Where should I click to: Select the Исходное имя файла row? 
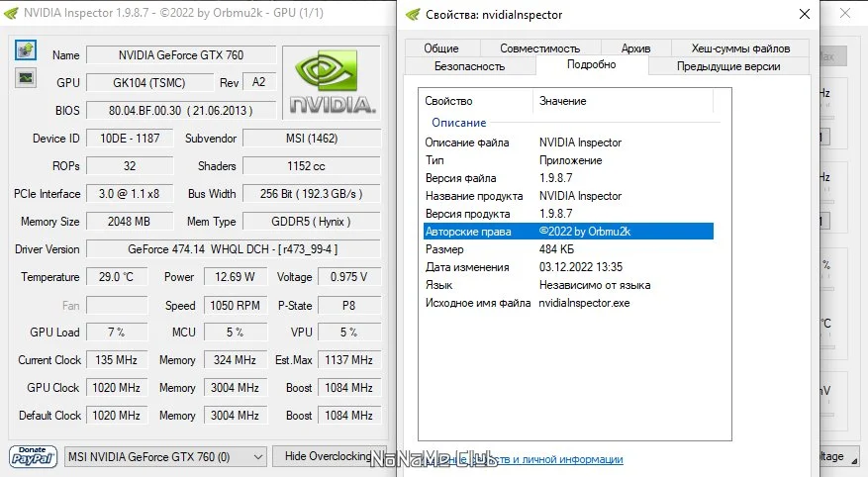(568, 303)
